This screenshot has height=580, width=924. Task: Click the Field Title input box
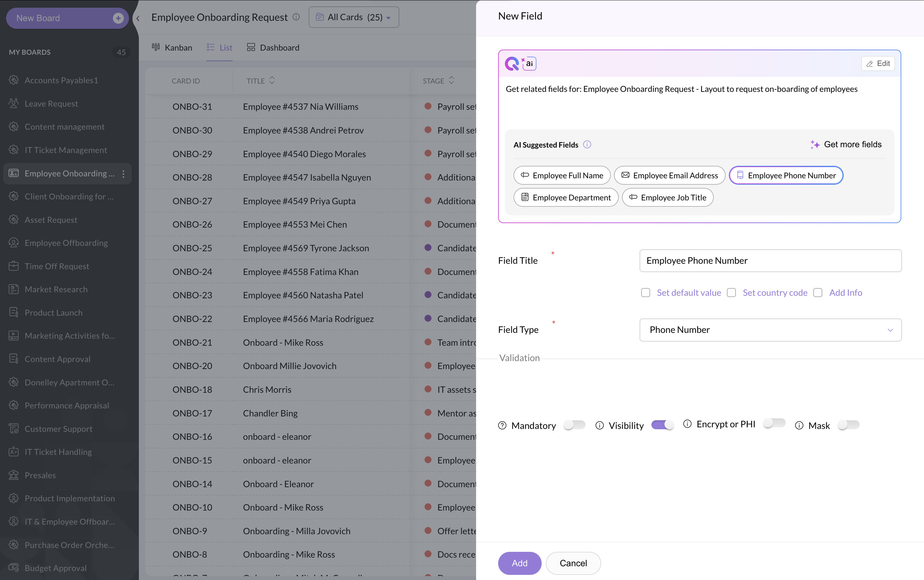tap(770, 261)
